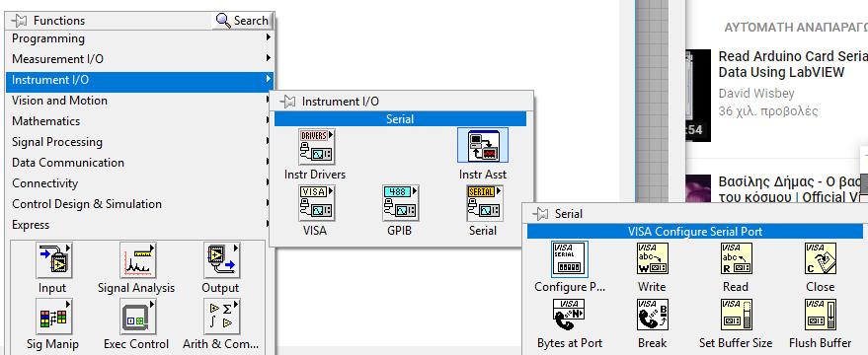Click the VISA Write function icon
The width and height of the screenshot is (868, 355).
click(x=653, y=258)
